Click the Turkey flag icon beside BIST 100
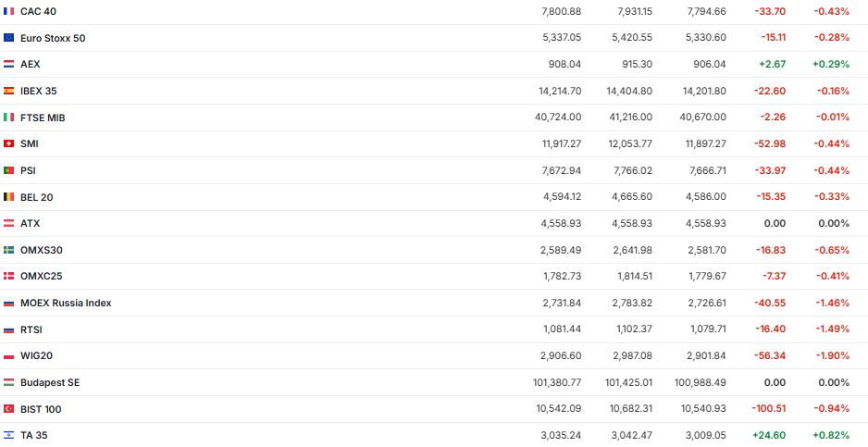The height and width of the screenshot is (447, 868). [x=9, y=409]
